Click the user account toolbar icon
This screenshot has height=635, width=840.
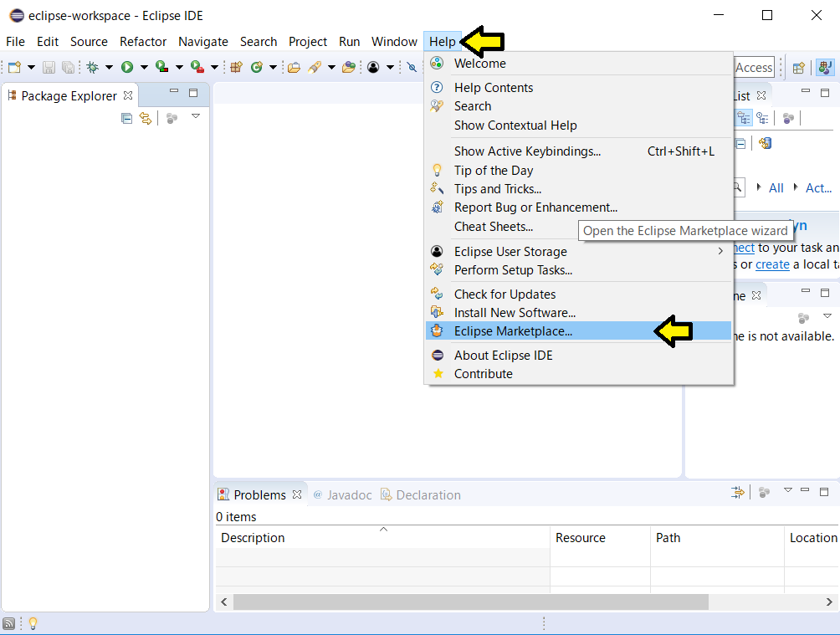(373, 67)
